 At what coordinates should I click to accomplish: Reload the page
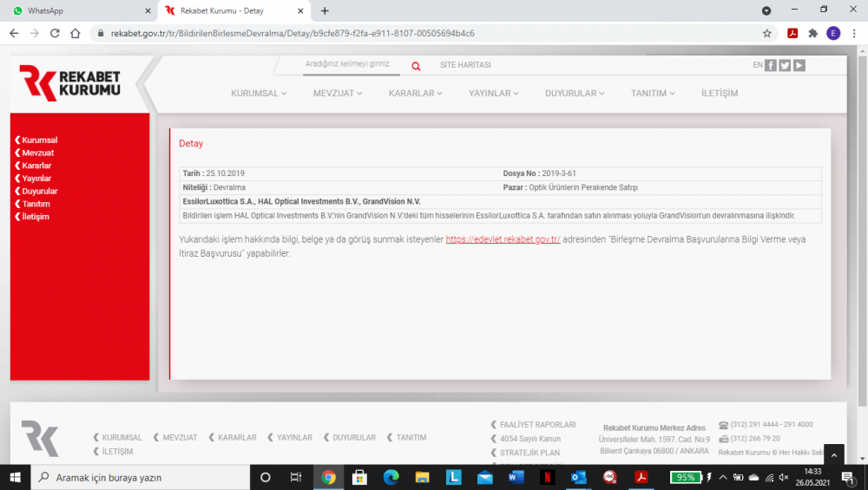[55, 33]
